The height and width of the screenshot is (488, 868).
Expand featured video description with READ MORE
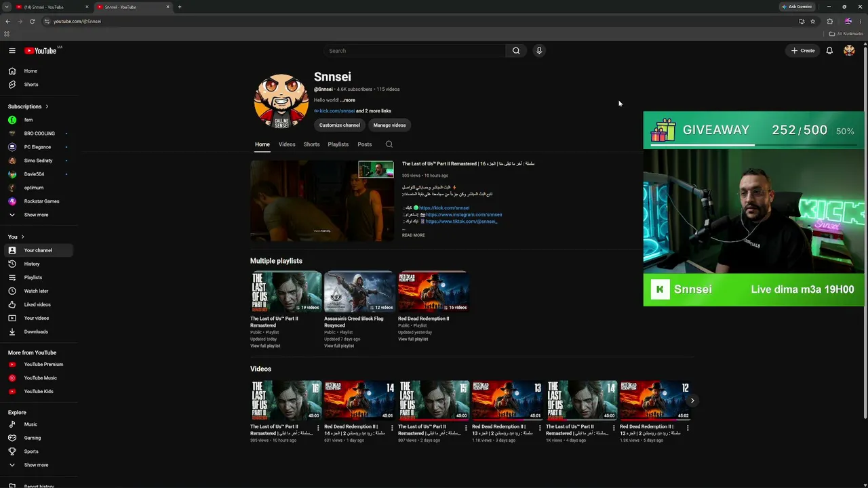(414, 235)
